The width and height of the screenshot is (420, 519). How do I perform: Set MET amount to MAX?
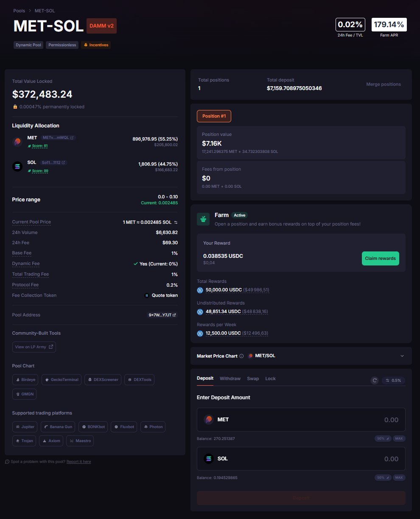point(399,438)
